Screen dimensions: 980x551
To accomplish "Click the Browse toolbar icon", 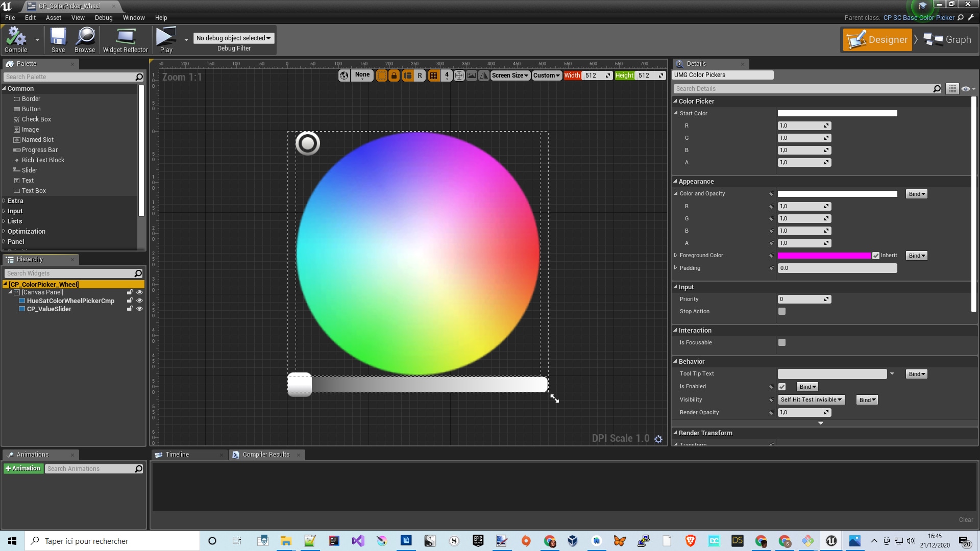I will tap(85, 39).
